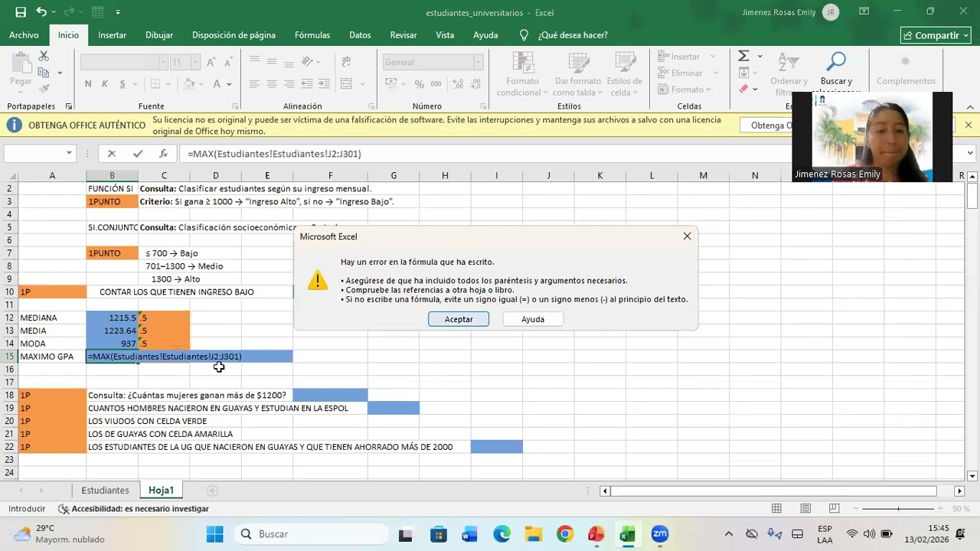Open Dar formato como tabla menu
980x551 pixels.
coord(578,75)
